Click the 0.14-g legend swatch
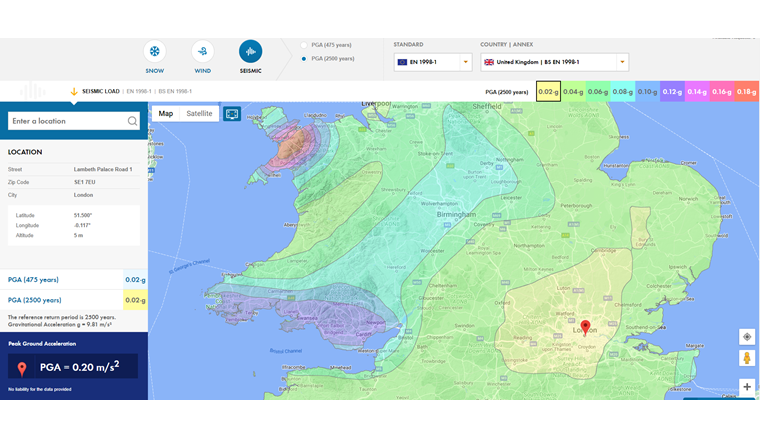760x439 pixels. [697, 92]
